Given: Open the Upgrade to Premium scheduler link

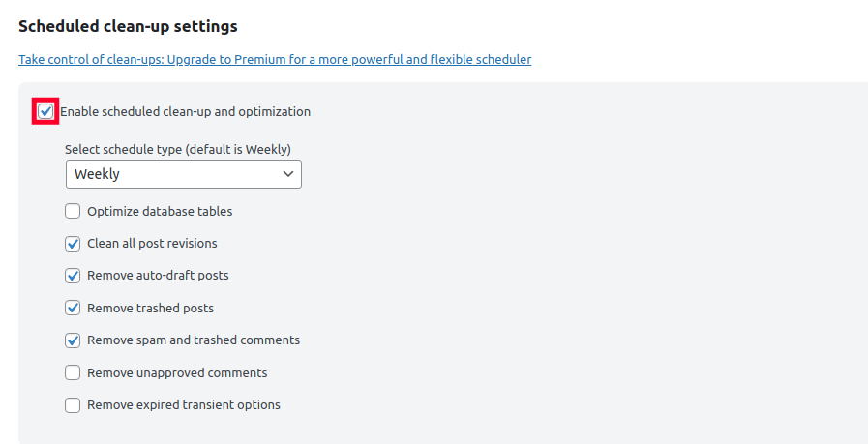Looking at the screenshot, I should [275, 59].
